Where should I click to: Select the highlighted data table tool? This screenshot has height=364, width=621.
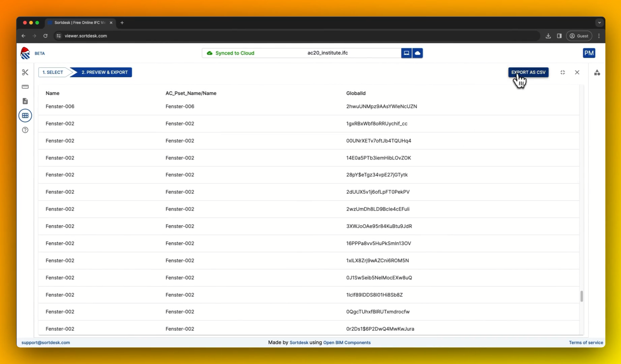[x=25, y=115]
